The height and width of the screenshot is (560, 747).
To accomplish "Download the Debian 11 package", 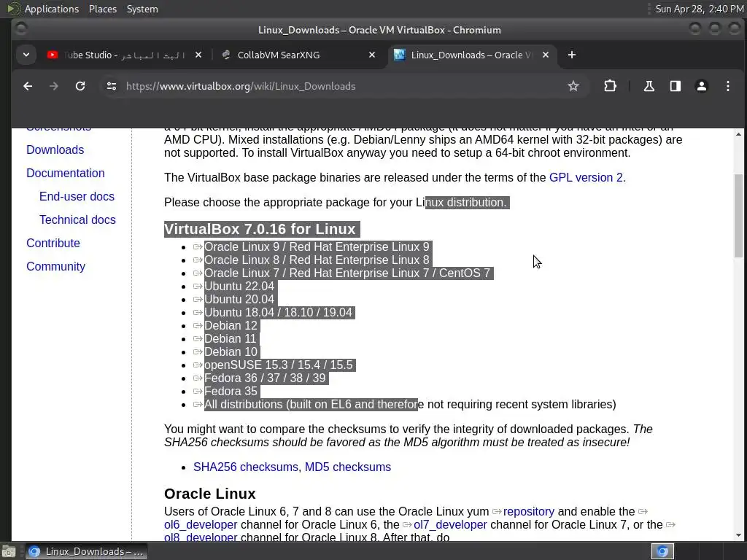I will coord(230,338).
